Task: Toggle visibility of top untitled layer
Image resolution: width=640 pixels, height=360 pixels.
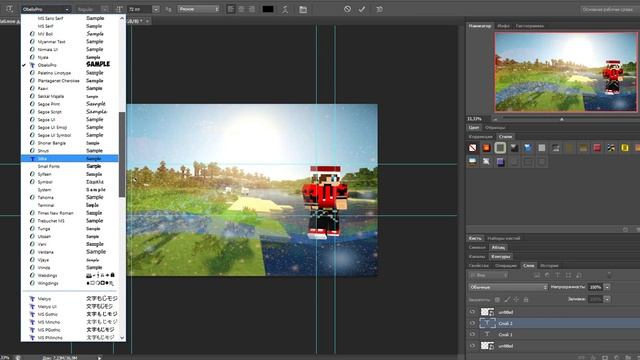Action: point(472,312)
